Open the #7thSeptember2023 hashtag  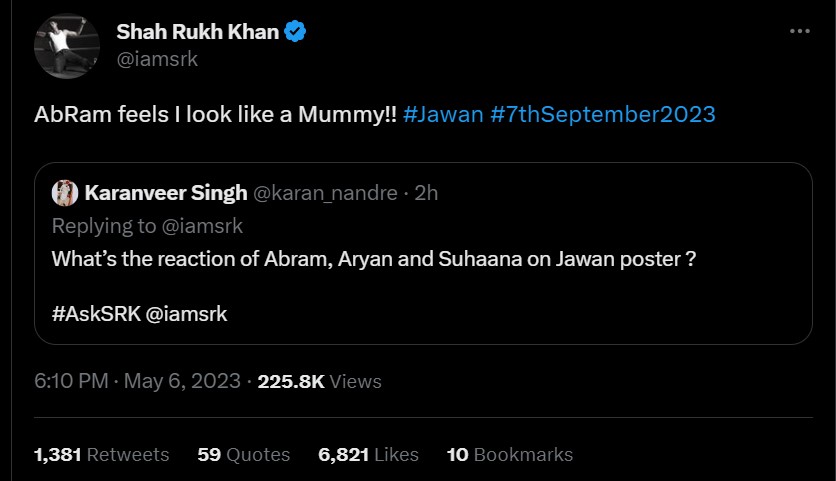coord(603,114)
